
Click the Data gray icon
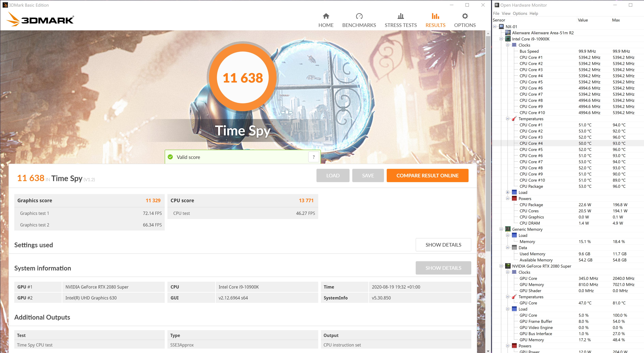tap(514, 247)
